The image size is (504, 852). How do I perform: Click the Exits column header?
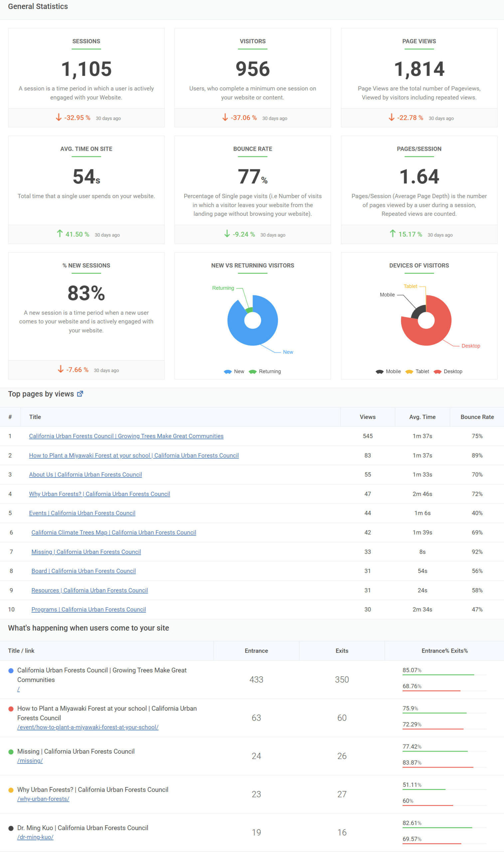click(x=342, y=651)
